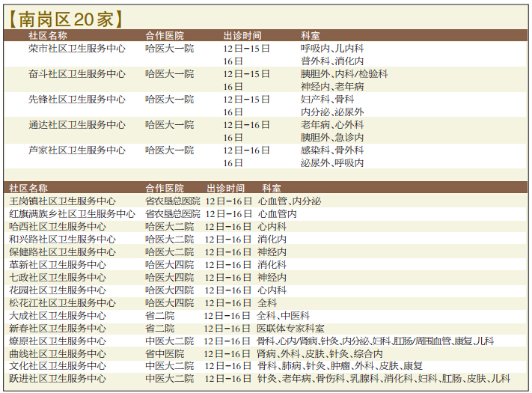Click 妇产科、骨科 department cell
Image resolution: width=532 pixels, height=393 pixels.
[x=328, y=100]
